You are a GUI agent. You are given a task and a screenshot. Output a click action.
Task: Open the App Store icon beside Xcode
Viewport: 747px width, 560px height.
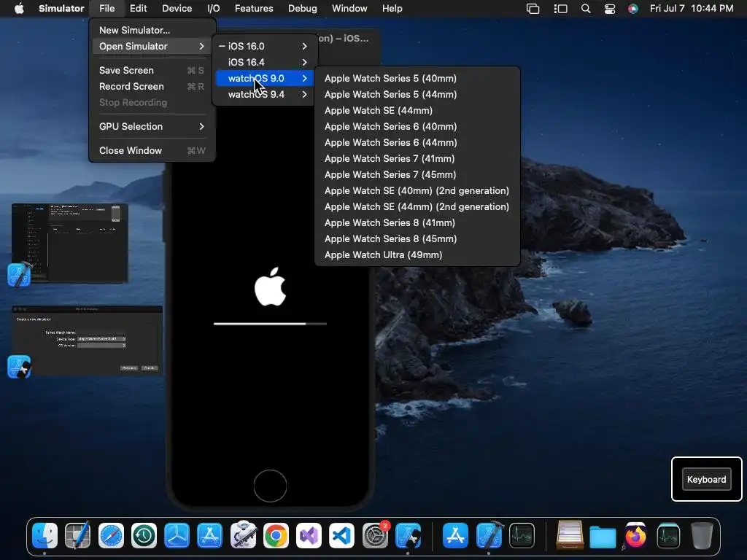[x=455, y=536]
